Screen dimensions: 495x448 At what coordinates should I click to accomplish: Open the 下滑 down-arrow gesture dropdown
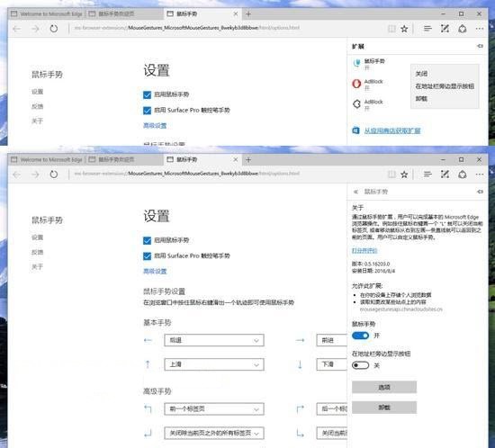point(331,364)
